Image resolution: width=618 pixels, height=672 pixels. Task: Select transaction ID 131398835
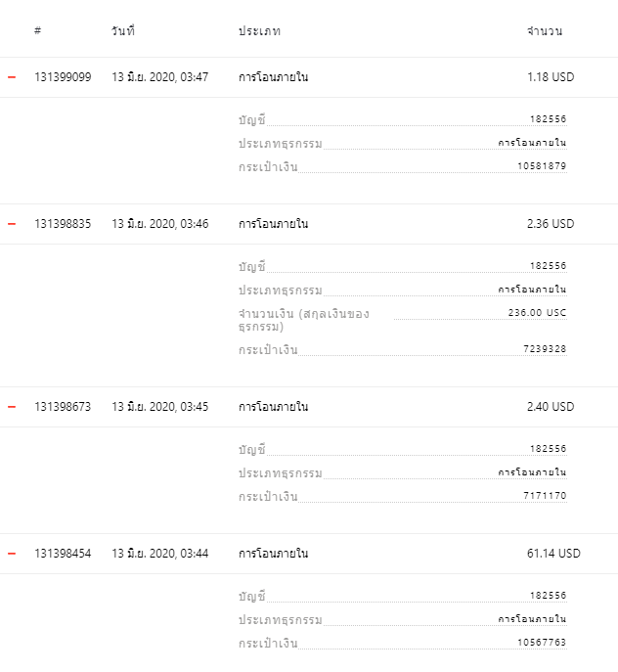pyautogui.click(x=63, y=224)
